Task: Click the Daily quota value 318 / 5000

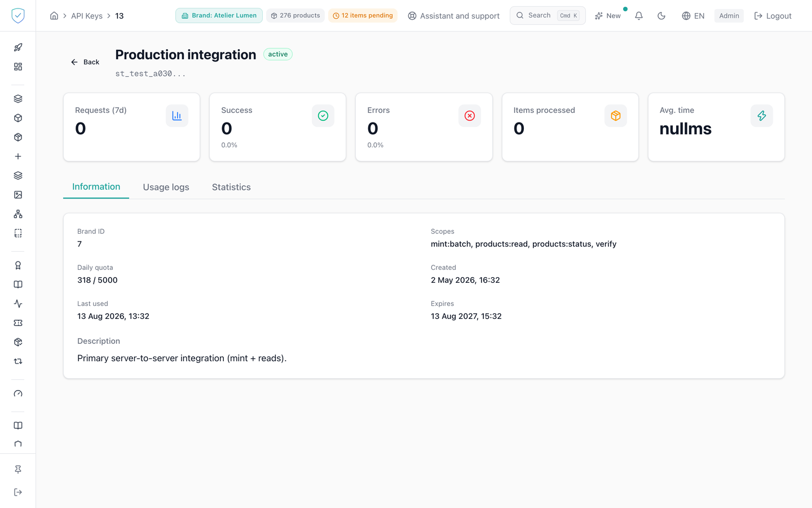Action: click(98, 280)
